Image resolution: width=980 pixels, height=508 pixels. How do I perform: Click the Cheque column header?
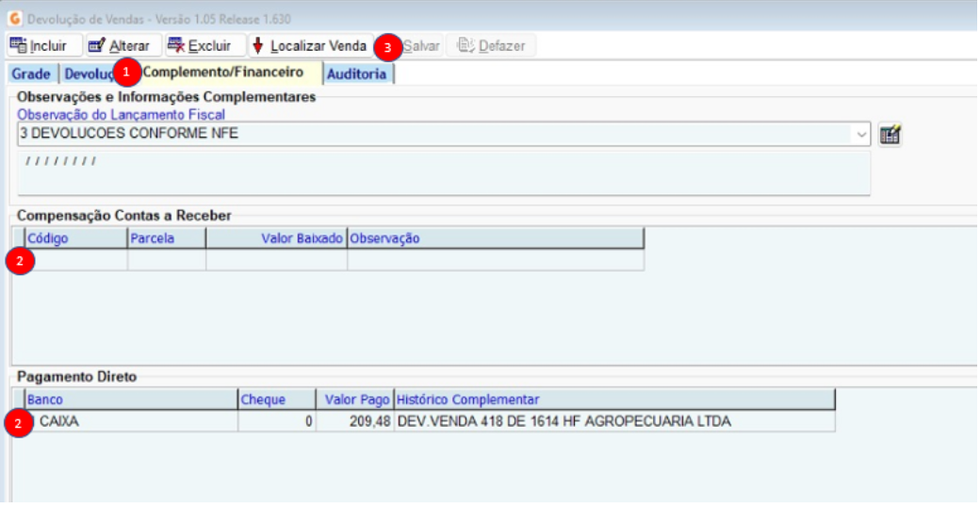pos(277,400)
